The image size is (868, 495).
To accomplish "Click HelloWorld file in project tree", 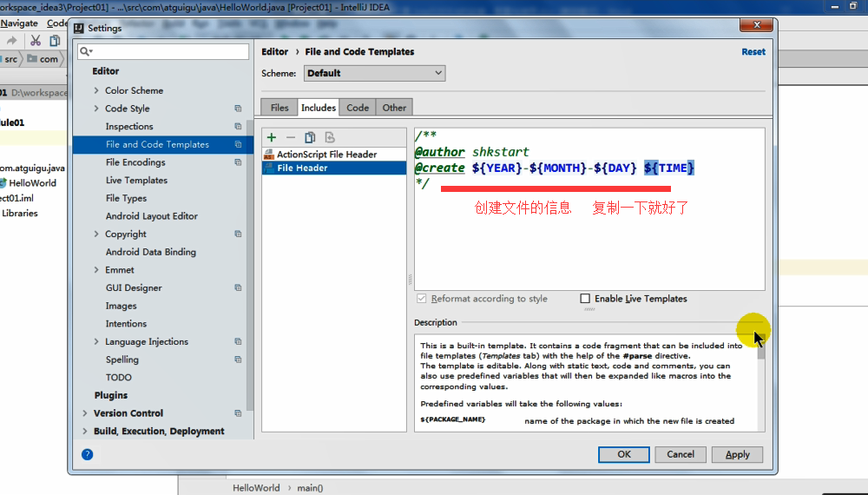I will pos(32,182).
